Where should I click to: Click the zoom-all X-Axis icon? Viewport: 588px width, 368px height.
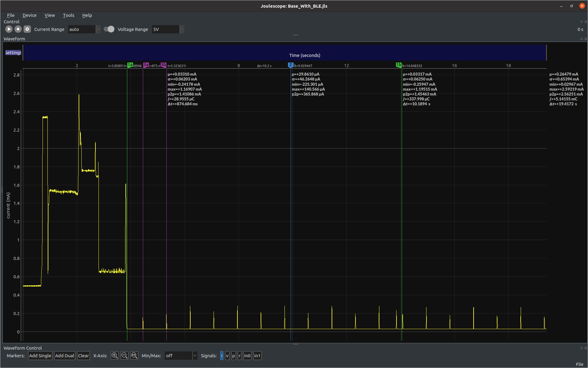(134, 355)
